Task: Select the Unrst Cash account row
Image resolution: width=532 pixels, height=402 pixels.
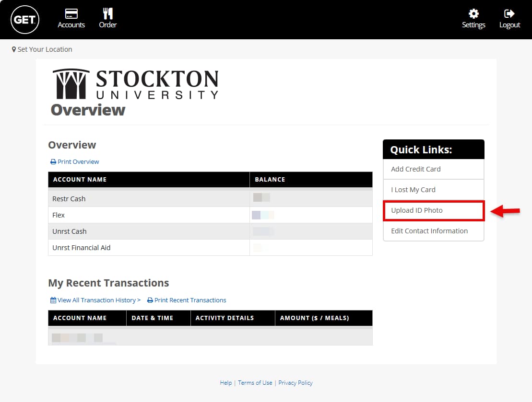Action: click(x=211, y=231)
